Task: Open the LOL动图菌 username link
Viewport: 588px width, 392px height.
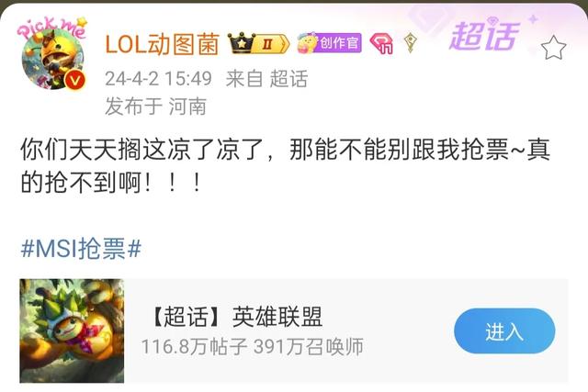Action: click(162, 44)
